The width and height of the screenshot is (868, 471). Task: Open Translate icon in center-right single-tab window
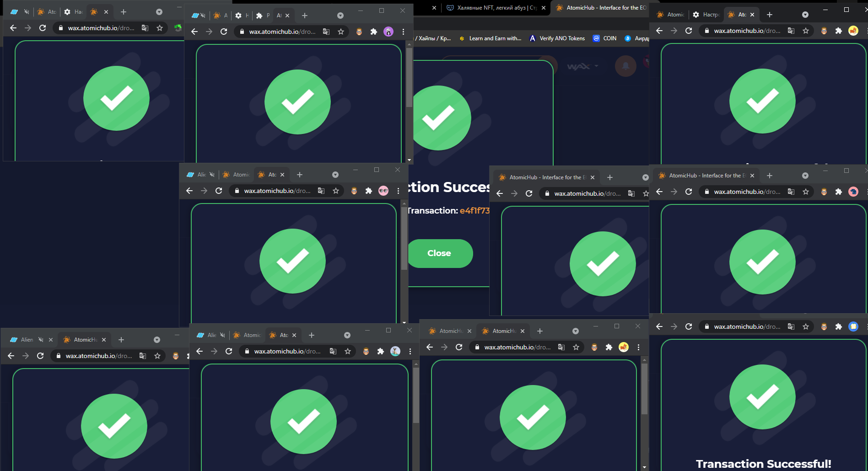631,193
